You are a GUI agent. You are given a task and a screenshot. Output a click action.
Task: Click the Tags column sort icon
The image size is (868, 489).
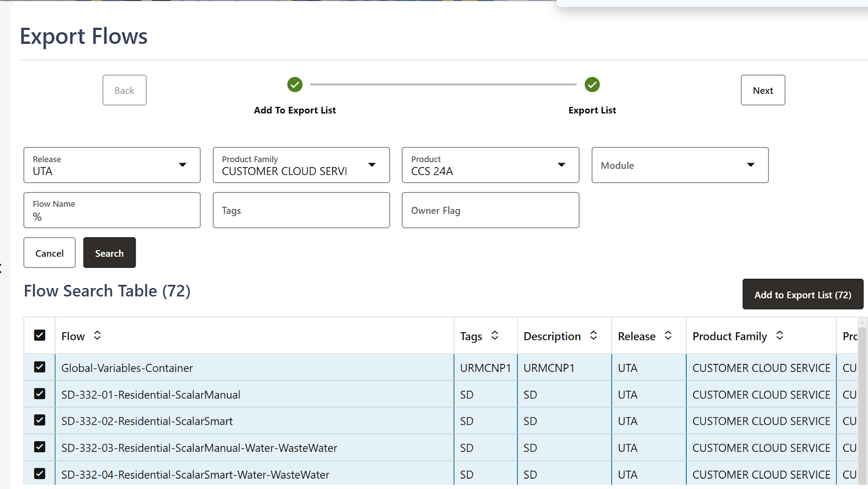(x=495, y=335)
